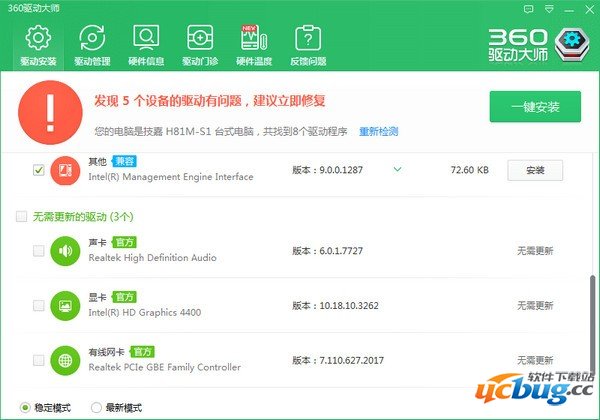This screenshot has width=600, height=420.
Task: Click 无需更新 status for Intel HD Graphics
Action: click(x=535, y=306)
